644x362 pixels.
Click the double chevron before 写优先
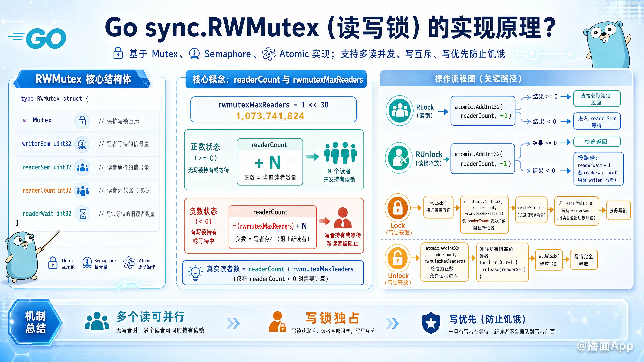(392, 323)
